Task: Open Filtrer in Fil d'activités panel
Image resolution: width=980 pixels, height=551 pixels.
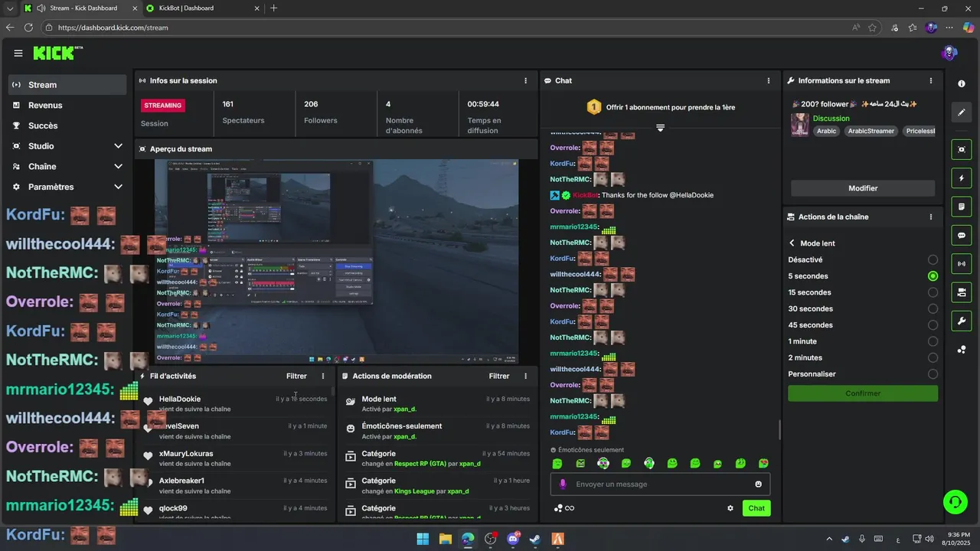Action: [296, 376]
